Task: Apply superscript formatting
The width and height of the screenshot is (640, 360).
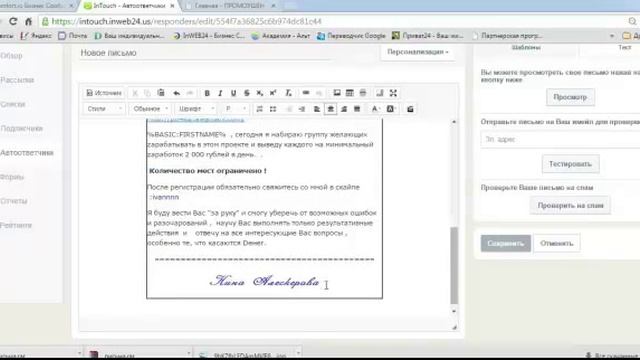Action: [273, 93]
